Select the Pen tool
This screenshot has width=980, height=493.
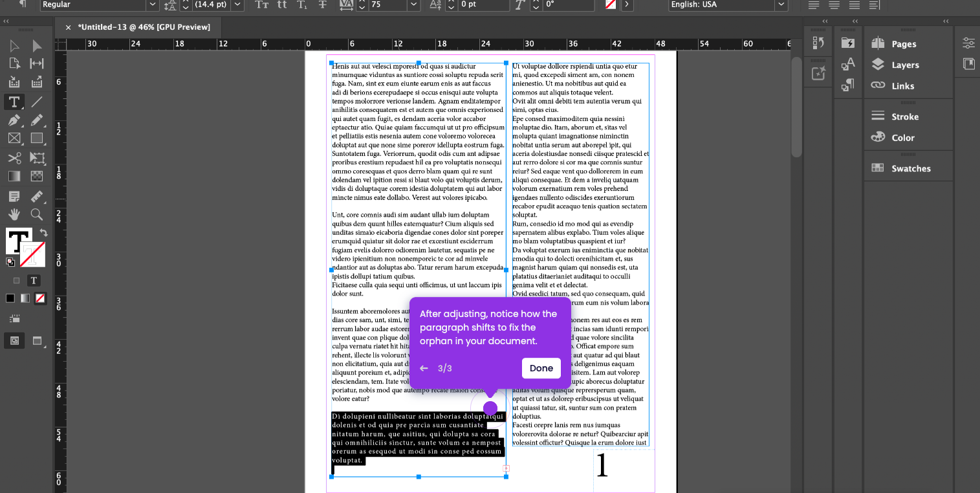[14, 120]
